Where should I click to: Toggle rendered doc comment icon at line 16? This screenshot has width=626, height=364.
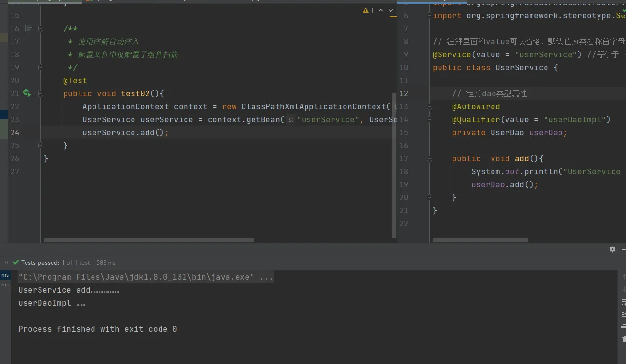(28, 28)
